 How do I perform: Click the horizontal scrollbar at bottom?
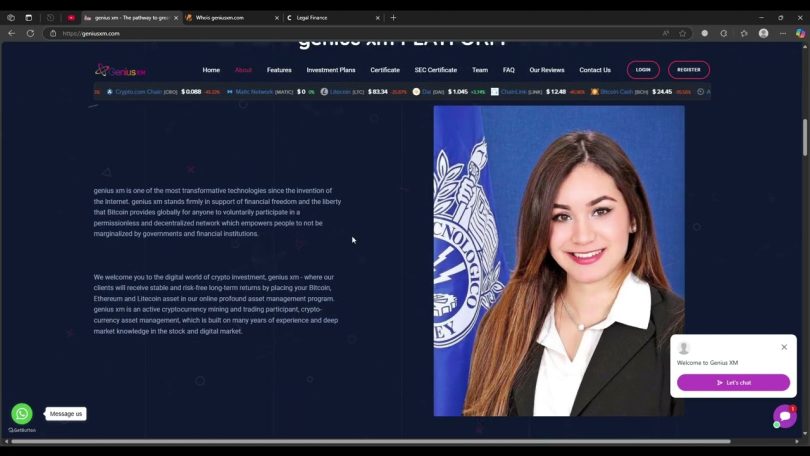pyautogui.click(x=370, y=442)
